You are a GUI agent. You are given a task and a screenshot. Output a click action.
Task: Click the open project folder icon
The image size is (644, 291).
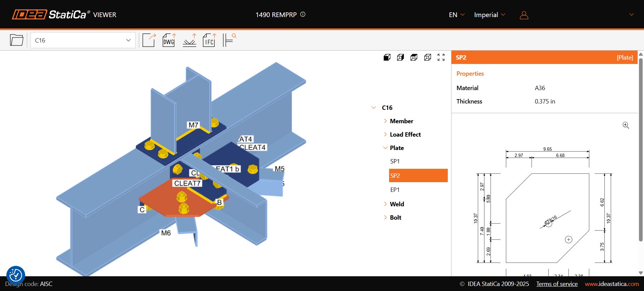(16, 40)
